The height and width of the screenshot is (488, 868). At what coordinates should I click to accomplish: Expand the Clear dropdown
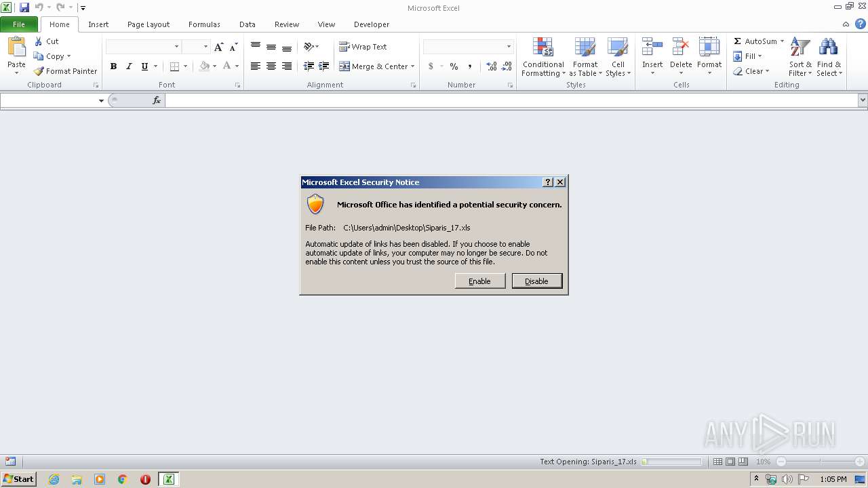click(767, 71)
